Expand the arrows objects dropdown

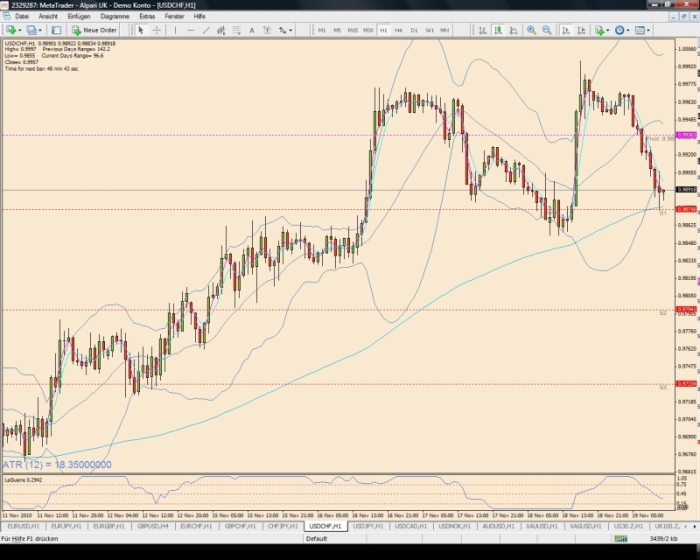(x=290, y=30)
